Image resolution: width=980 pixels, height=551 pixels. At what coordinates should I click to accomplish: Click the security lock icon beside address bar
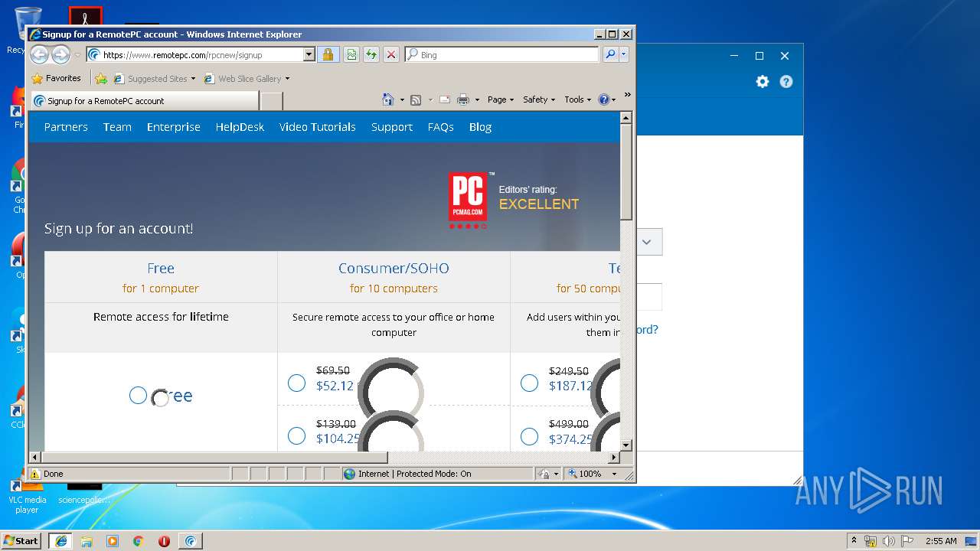328,54
